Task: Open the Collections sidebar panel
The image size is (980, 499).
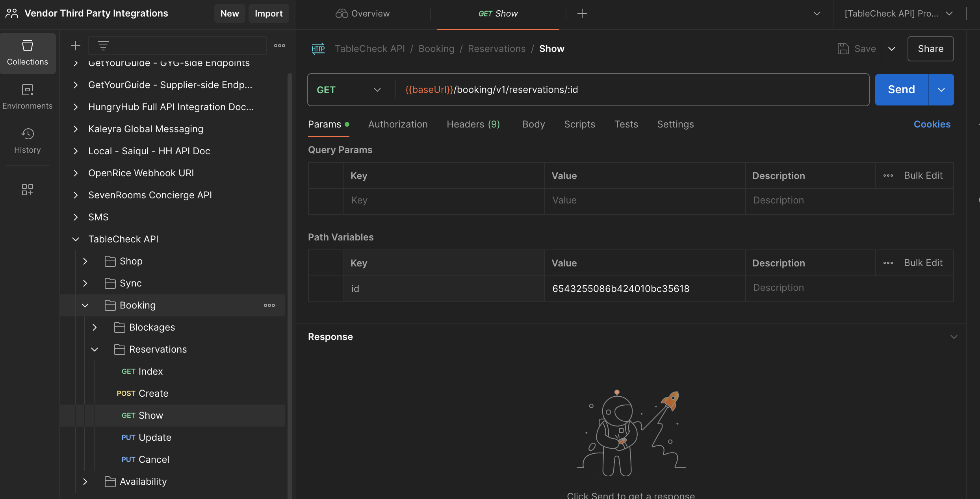Action: pos(28,53)
